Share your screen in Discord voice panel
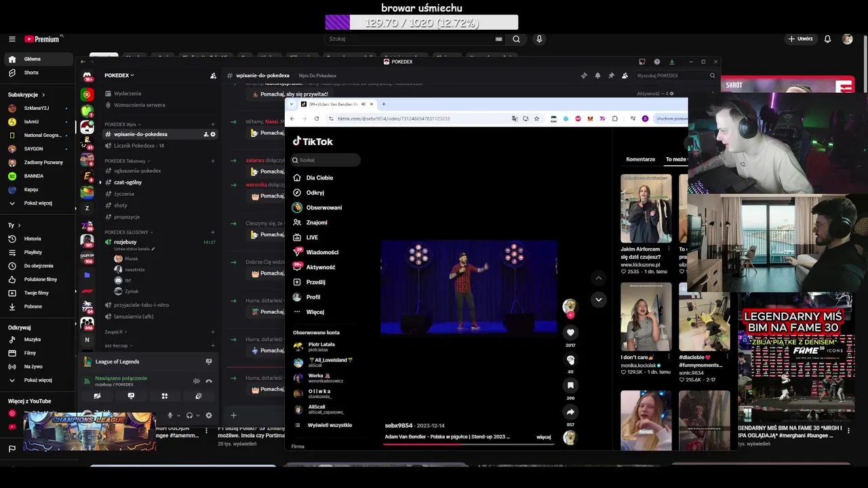868x488 pixels. click(131, 396)
